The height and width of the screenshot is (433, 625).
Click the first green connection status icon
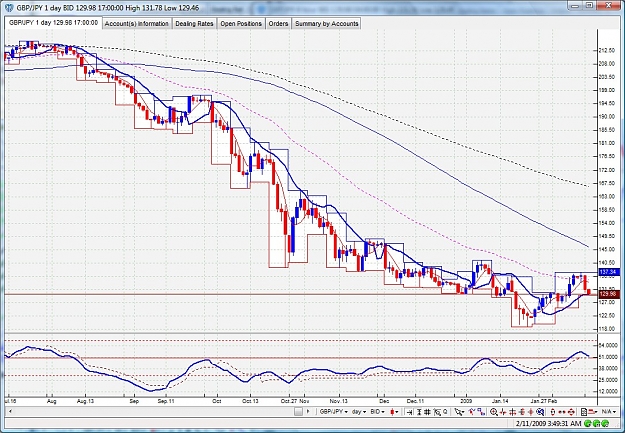tap(587, 423)
